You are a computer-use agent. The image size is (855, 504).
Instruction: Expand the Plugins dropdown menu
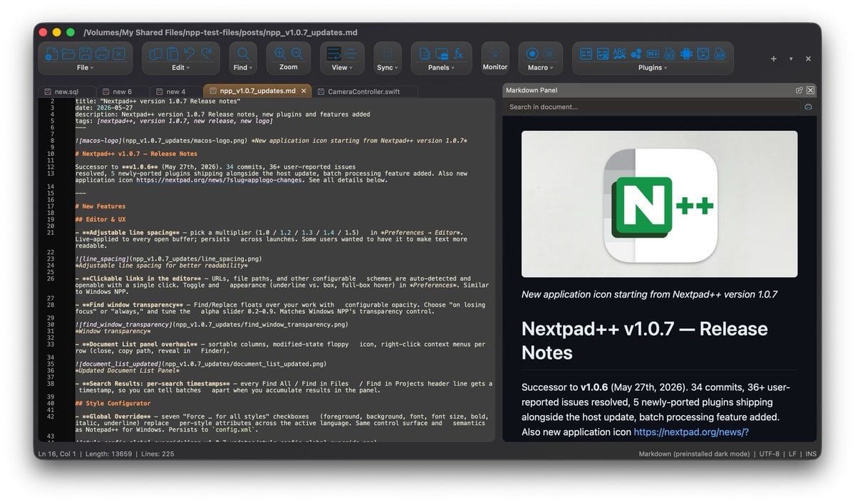[653, 68]
